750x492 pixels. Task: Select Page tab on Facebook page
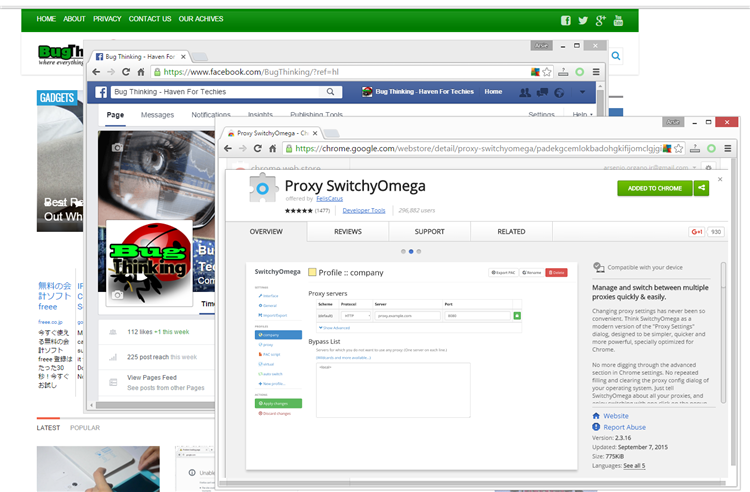115,115
